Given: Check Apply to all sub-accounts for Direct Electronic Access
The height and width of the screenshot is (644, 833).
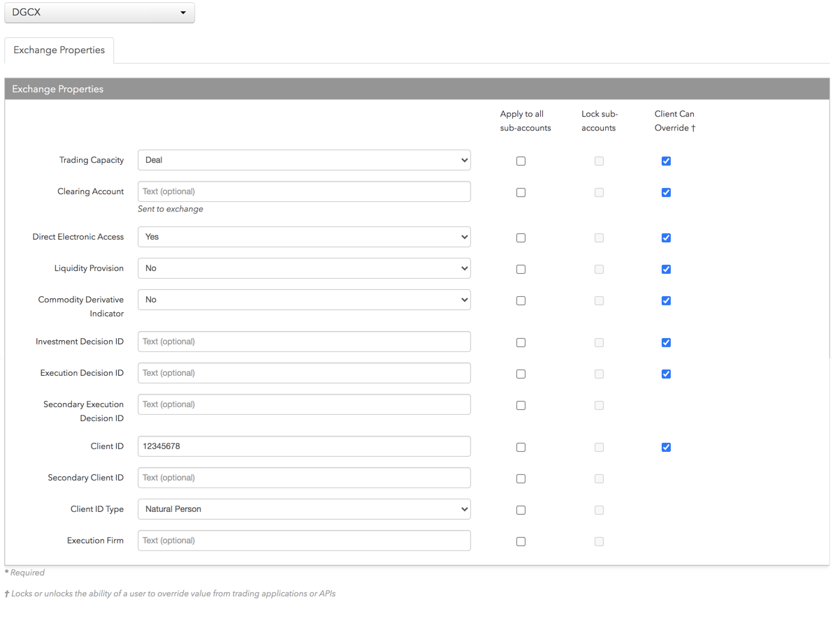Looking at the screenshot, I should pyautogui.click(x=521, y=238).
